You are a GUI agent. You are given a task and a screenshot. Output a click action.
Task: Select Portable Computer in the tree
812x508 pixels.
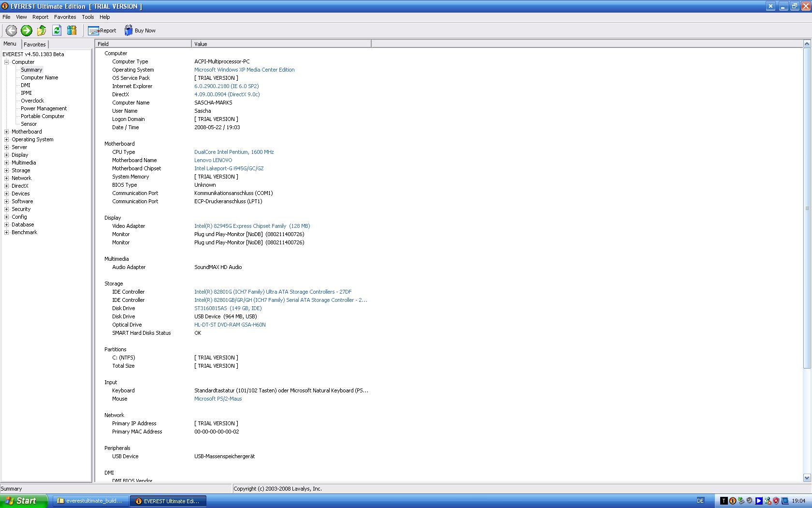(43, 116)
